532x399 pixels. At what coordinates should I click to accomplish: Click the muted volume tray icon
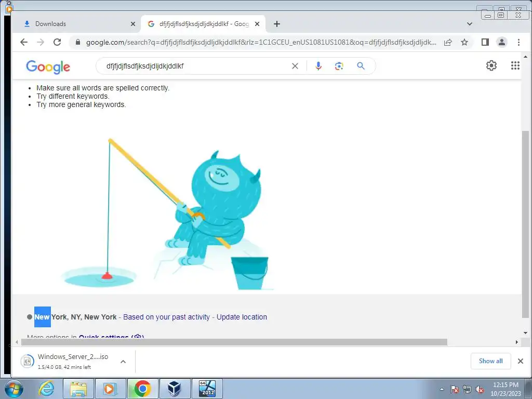[480, 389]
